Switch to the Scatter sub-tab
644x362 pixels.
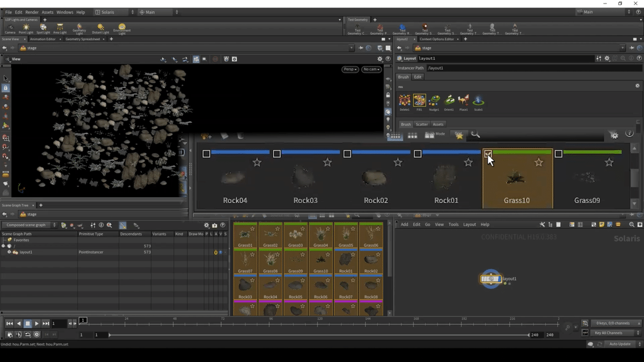422,124
